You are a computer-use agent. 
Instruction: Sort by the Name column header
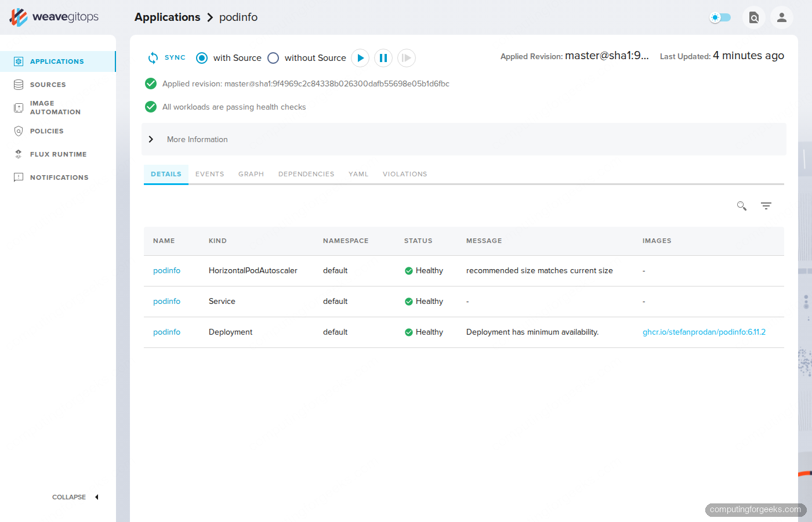[x=164, y=241]
